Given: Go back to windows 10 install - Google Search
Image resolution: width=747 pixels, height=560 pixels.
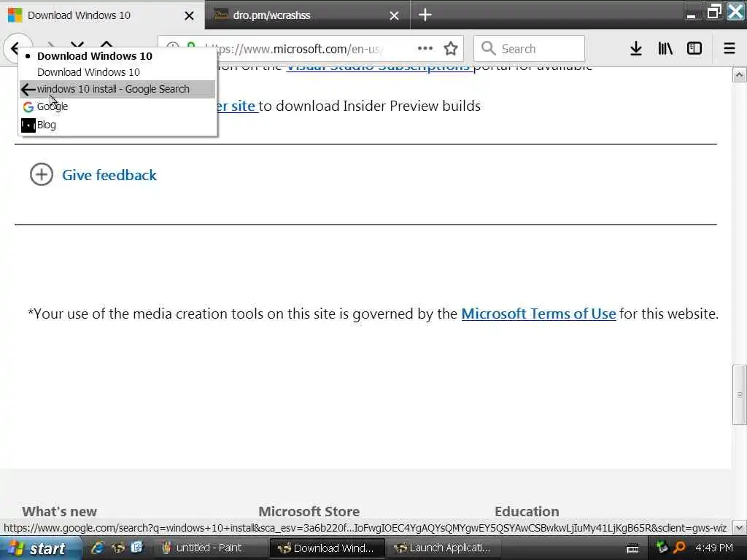Looking at the screenshot, I should tap(117, 89).
